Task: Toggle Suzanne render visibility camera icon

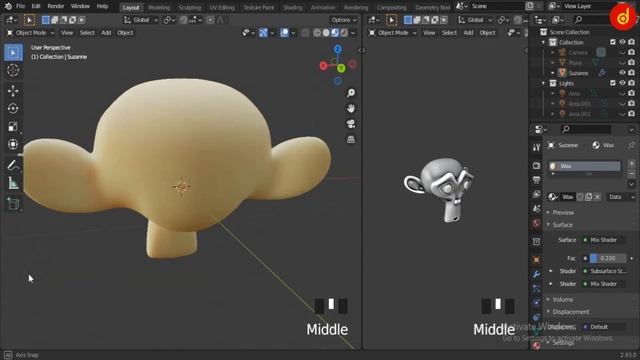Action: [x=631, y=73]
